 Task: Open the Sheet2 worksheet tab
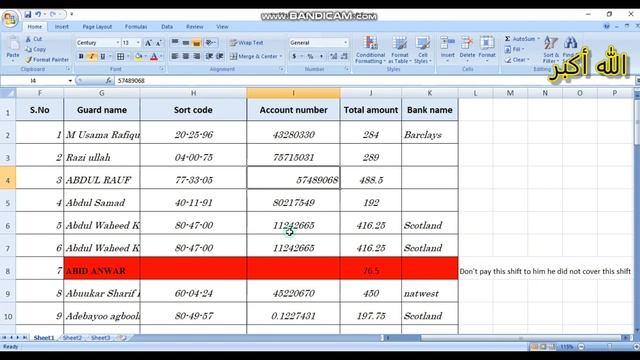72,338
